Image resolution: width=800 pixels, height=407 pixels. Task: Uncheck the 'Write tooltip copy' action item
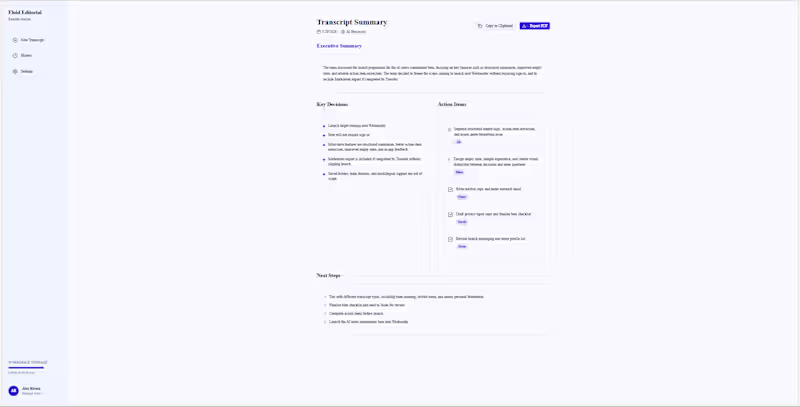(x=451, y=189)
